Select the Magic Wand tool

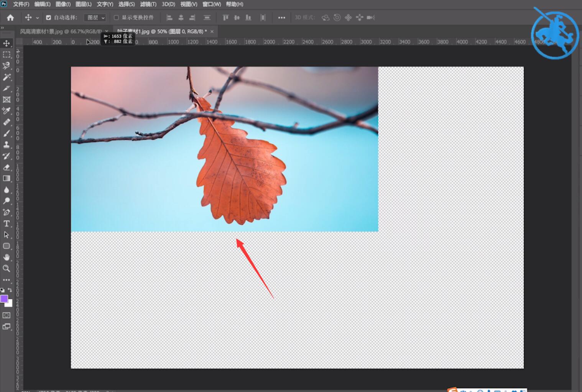tap(7, 77)
